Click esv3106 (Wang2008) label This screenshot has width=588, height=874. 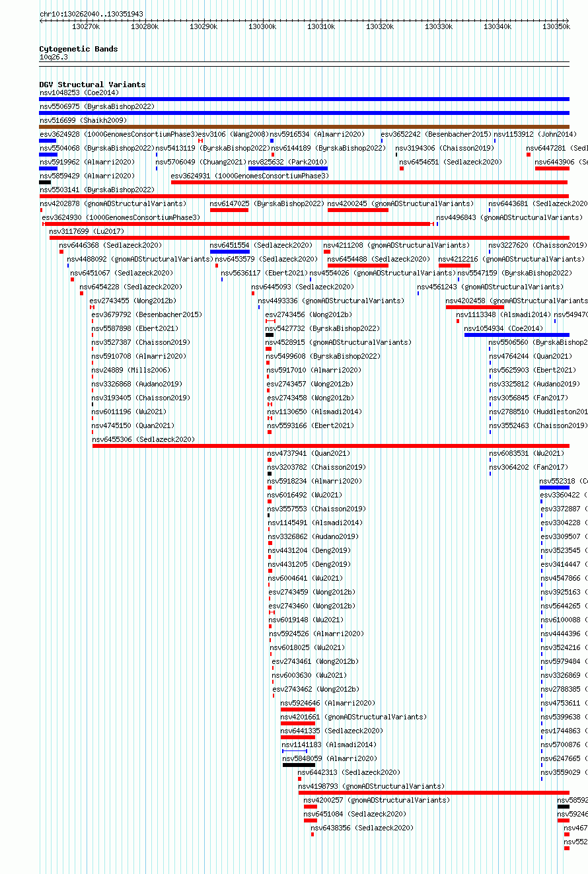coord(233,134)
